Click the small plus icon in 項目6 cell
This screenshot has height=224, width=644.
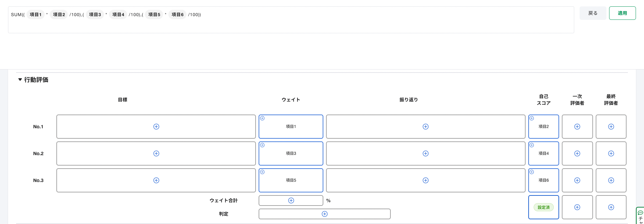tap(532, 172)
